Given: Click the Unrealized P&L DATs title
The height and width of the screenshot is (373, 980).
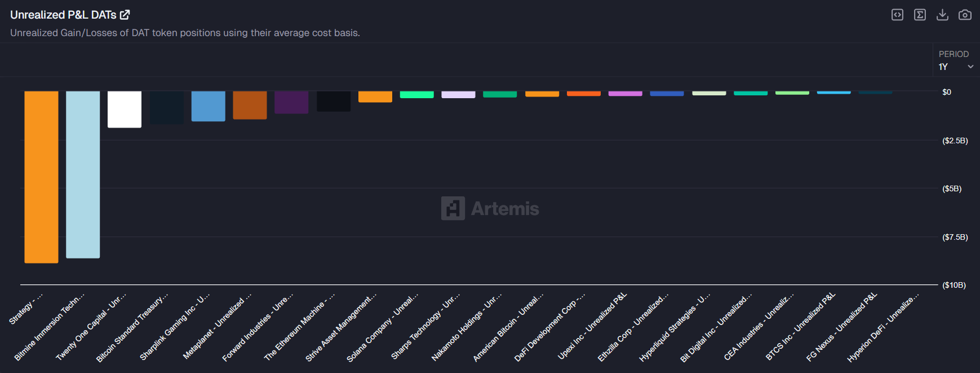Looking at the screenshot, I should point(63,15).
